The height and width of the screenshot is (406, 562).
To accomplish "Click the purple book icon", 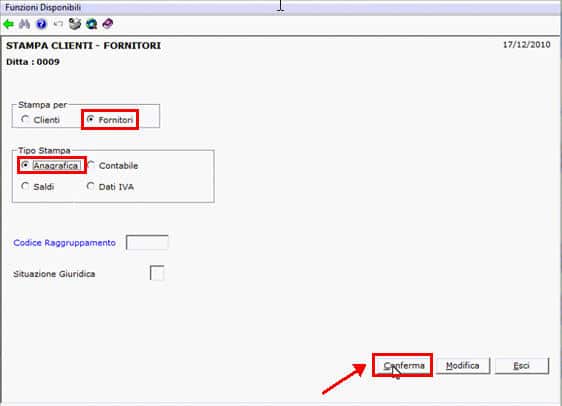I will (x=108, y=24).
